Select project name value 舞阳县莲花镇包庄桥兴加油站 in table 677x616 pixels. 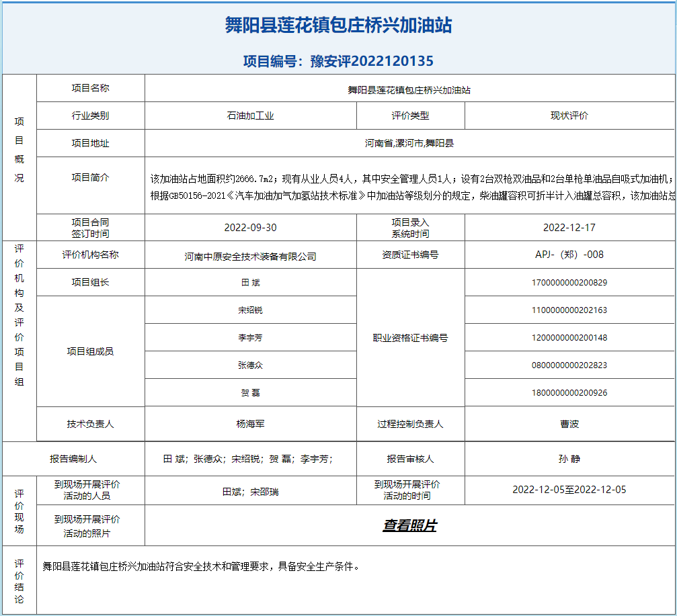[409, 90]
